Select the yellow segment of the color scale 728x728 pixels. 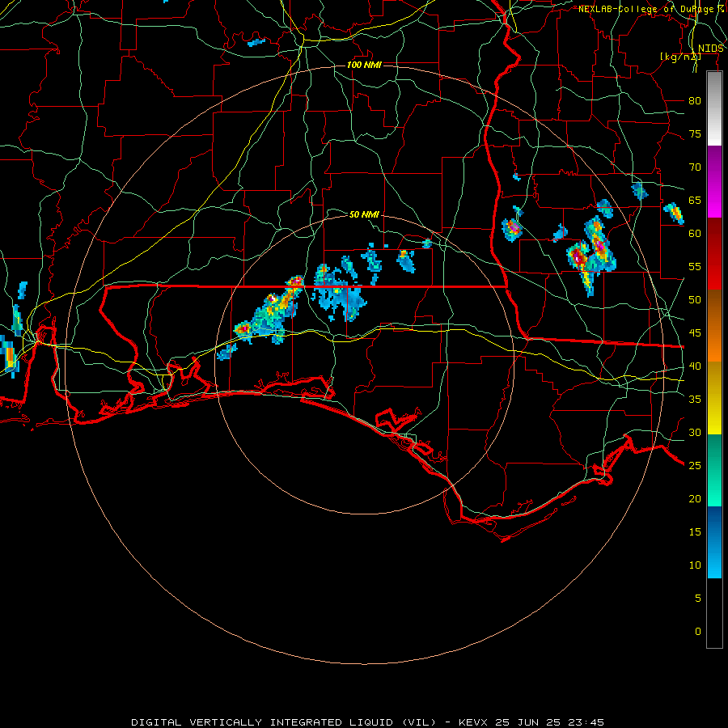pyautogui.click(x=714, y=398)
